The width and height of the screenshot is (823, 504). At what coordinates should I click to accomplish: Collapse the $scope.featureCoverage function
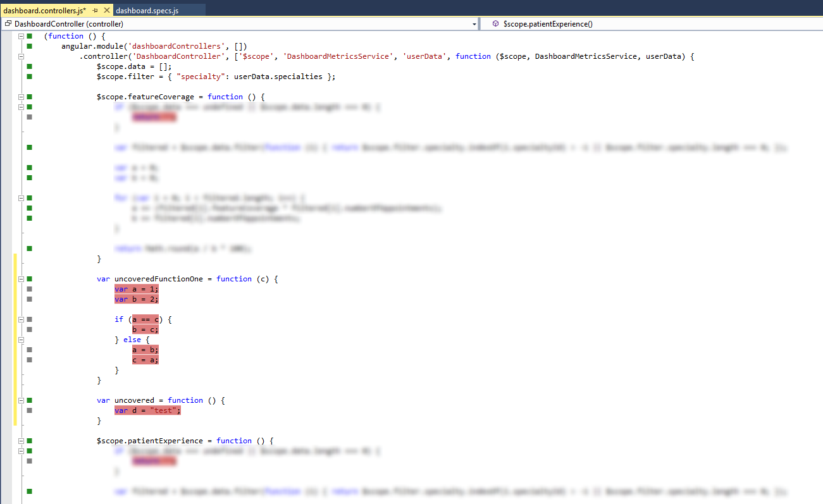pos(21,97)
